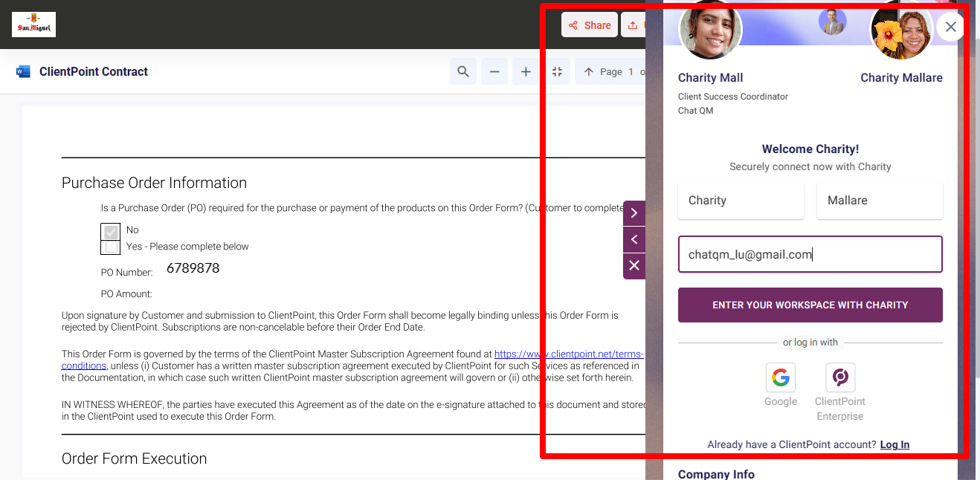980x480 pixels.
Task: Click the email field with chatqm_lu@gmail.com
Action: [810, 255]
